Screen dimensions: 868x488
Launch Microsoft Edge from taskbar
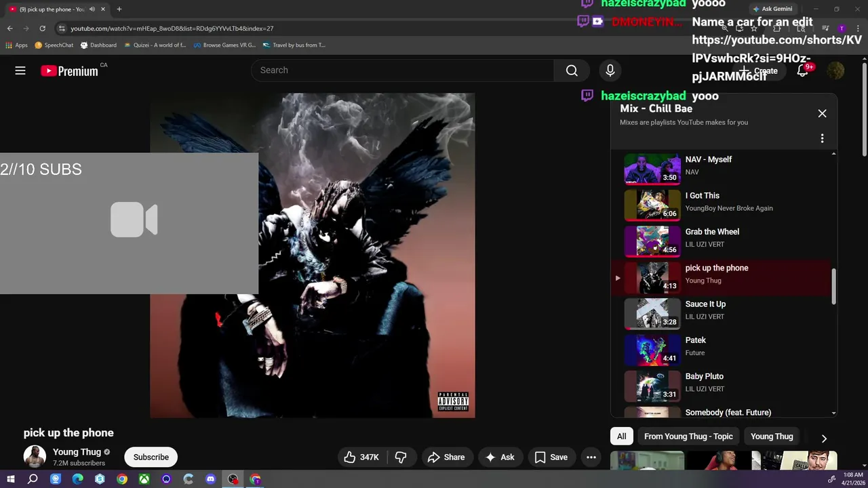pos(77,479)
